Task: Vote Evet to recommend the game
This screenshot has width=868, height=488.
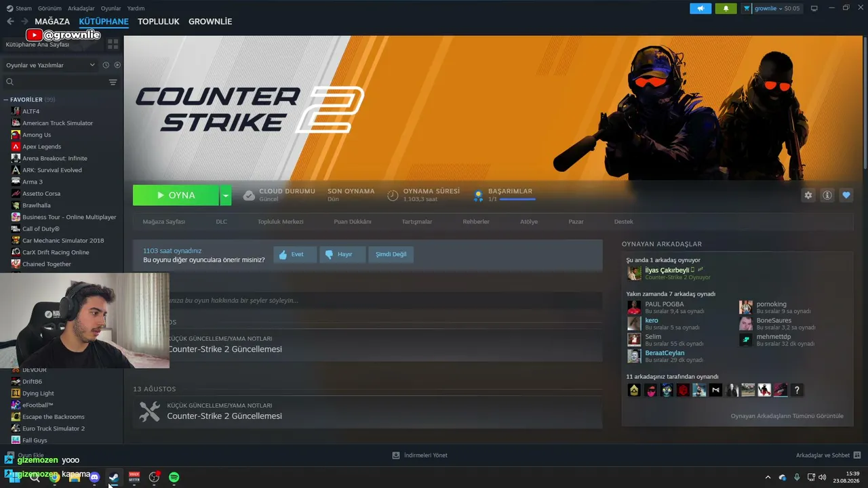Action: click(295, 254)
